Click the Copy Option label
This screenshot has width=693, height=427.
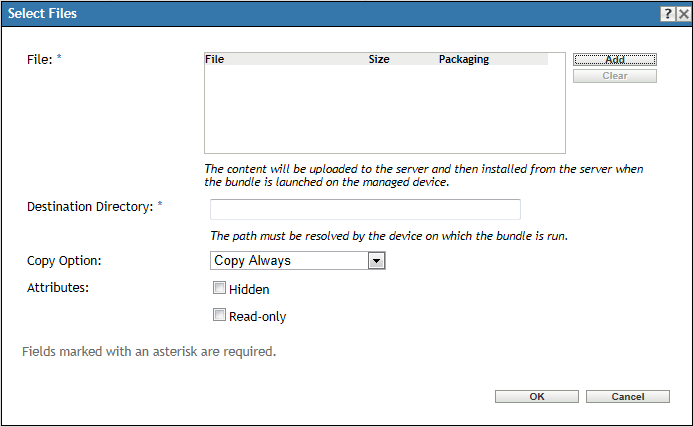click(x=65, y=260)
